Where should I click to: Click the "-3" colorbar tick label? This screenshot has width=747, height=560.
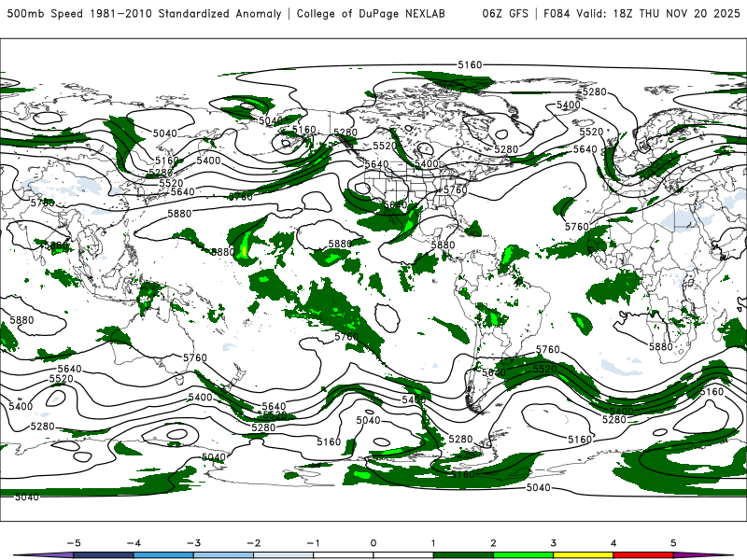(x=193, y=543)
